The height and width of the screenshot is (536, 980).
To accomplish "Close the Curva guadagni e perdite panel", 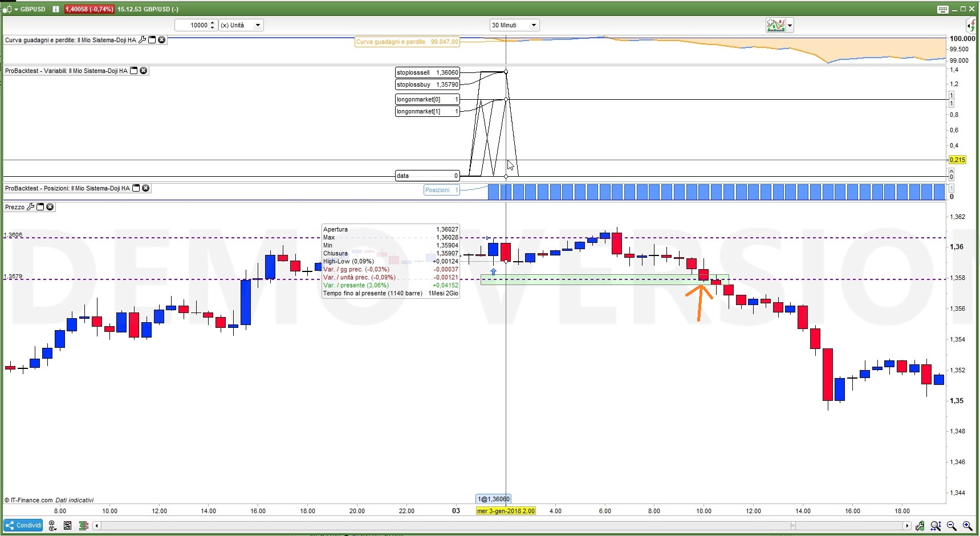I will click(x=162, y=40).
